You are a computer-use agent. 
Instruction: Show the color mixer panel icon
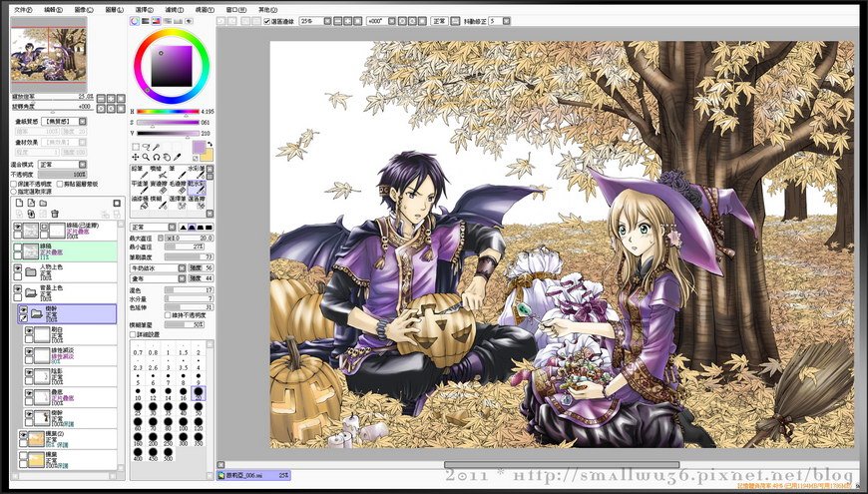[x=168, y=21]
